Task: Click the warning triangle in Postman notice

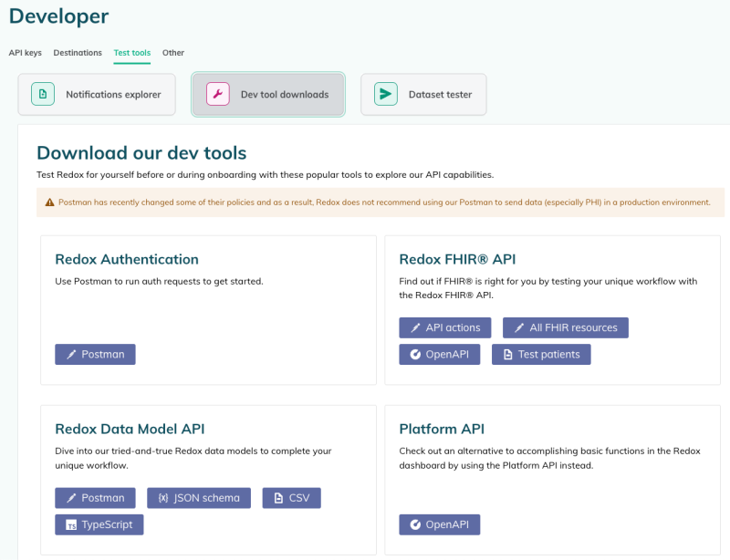Action: click(x=50, y=202)
